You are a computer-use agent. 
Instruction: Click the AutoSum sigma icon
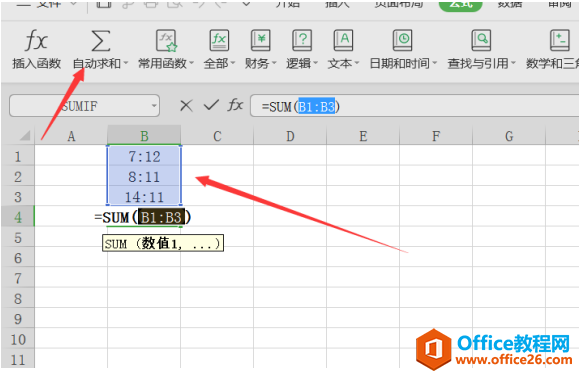click(100, 40)
